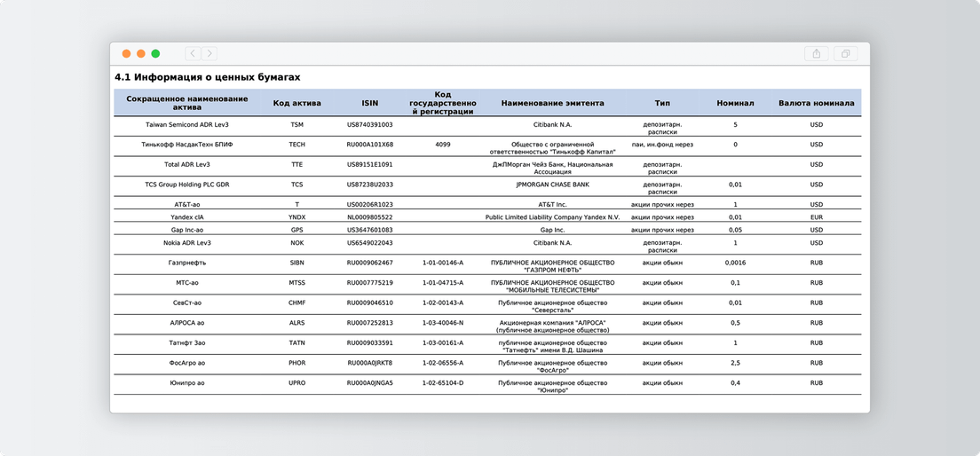980x456 pixels.
Task: Select the 'TCS Group Holding PLC GDR' cell
Action: click(x=187, y=185)
